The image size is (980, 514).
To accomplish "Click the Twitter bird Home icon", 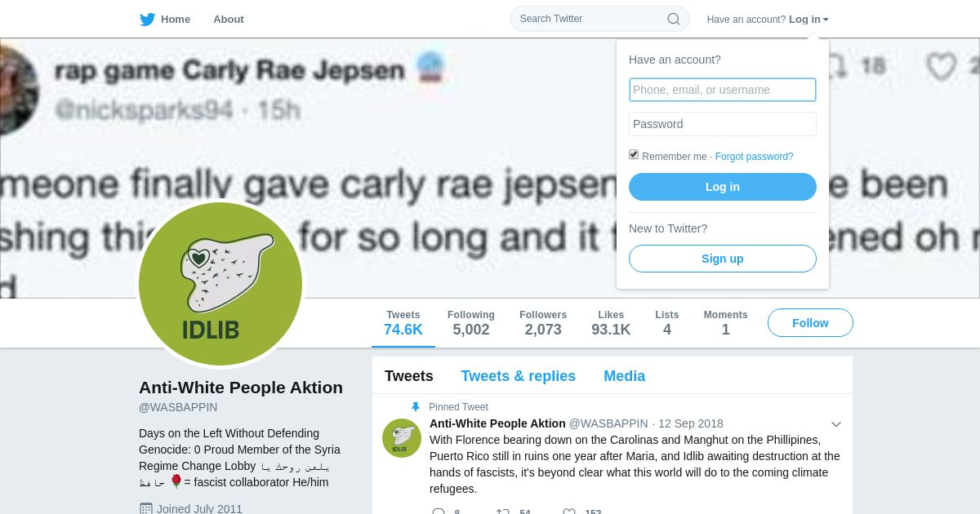I will pos(147,19).
